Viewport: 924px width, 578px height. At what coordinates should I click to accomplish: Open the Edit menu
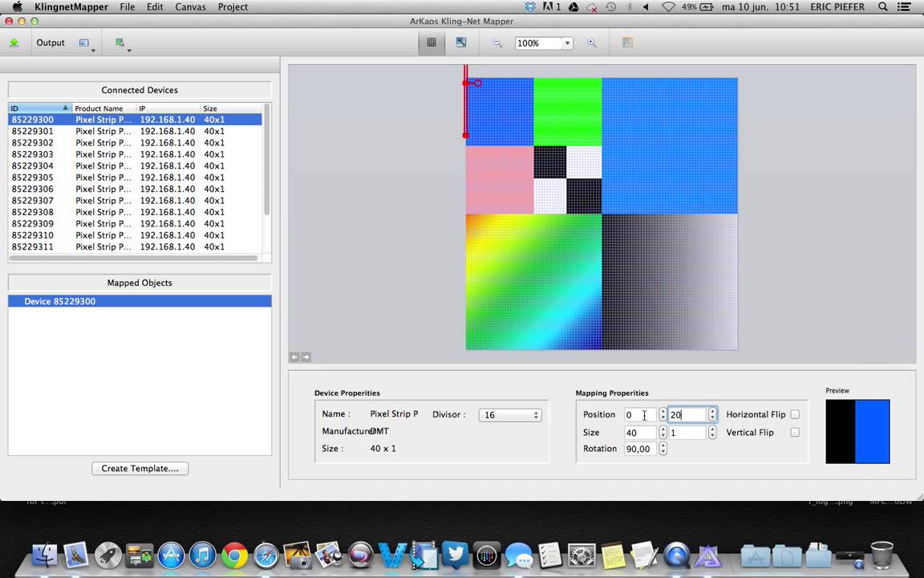coord(155,7)
